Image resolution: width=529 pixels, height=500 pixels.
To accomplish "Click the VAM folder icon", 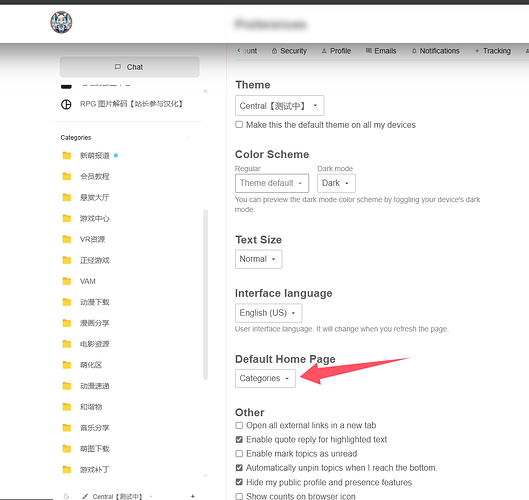I will click(67, 281).
